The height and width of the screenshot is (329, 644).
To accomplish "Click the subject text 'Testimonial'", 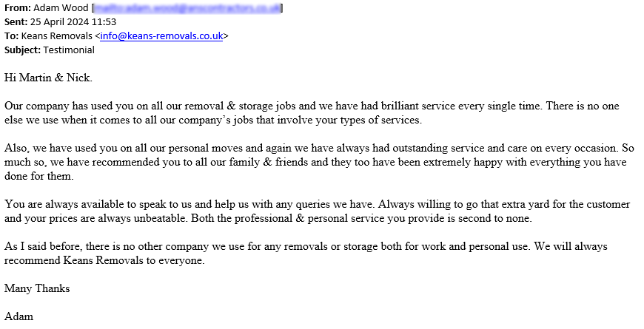I will tap(69, 50).
